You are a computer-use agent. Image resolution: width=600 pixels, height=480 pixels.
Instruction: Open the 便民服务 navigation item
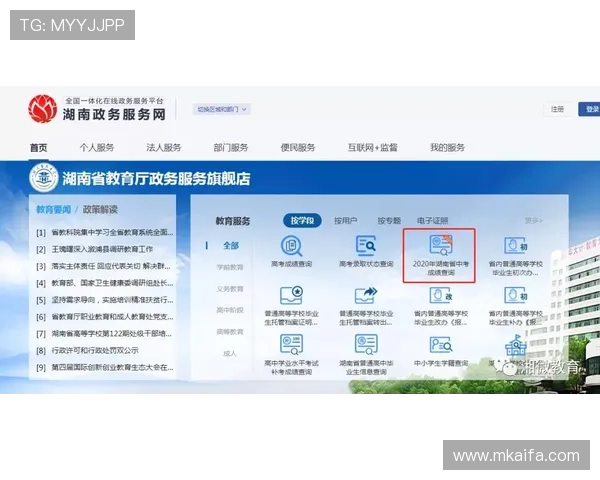click(298, 148)
